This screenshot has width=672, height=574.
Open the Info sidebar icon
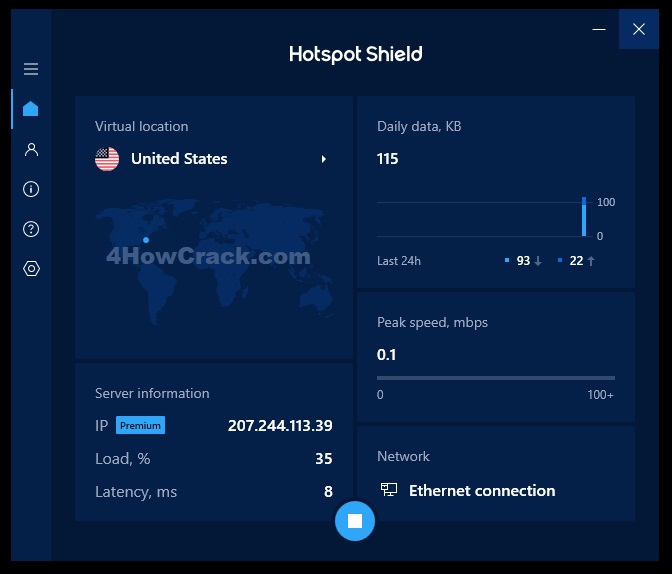click(31, 189)
